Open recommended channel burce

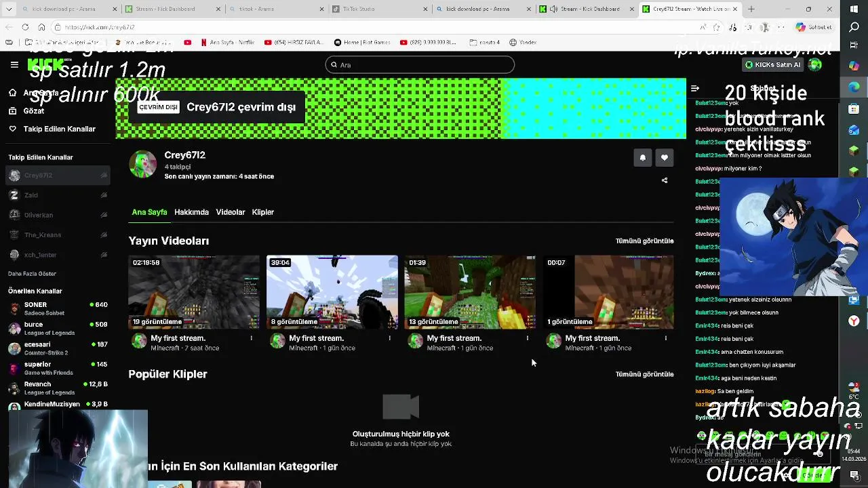(58, 328)
